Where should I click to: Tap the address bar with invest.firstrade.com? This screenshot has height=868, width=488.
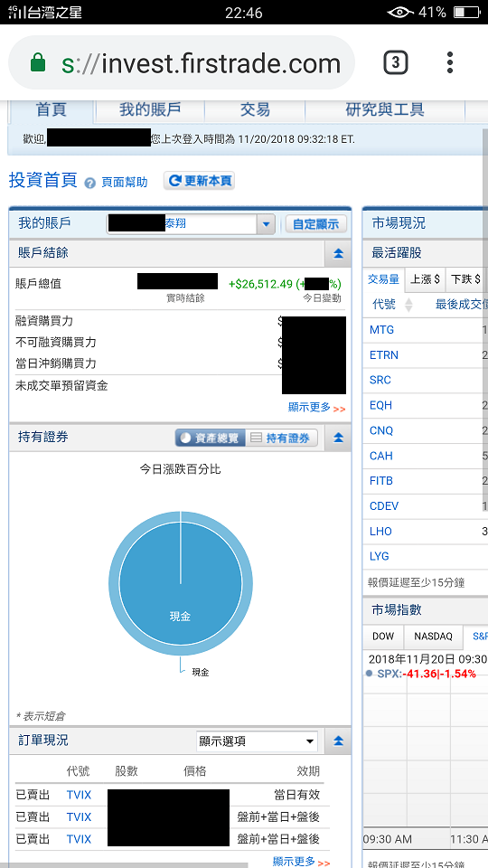[x=181, y=62]
